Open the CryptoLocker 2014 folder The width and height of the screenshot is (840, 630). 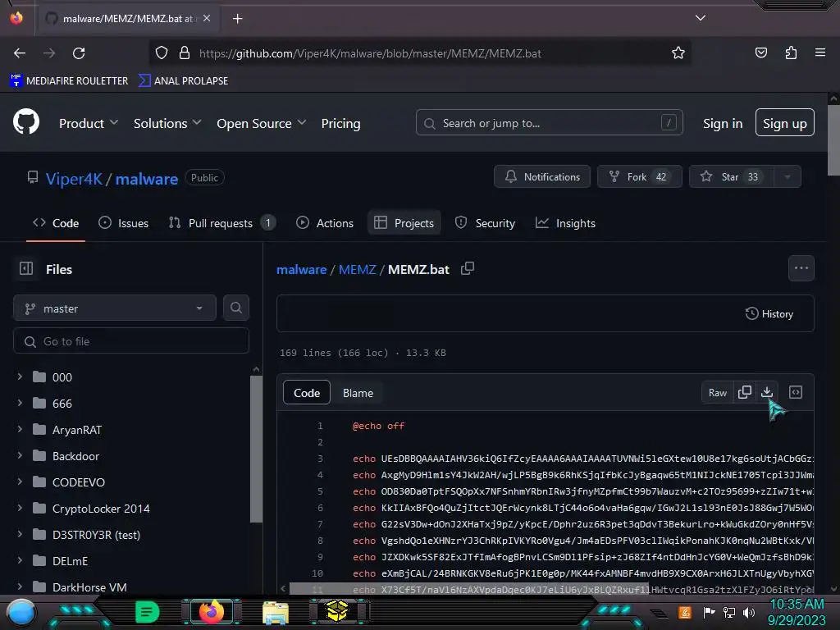click(x=101, y=509)
